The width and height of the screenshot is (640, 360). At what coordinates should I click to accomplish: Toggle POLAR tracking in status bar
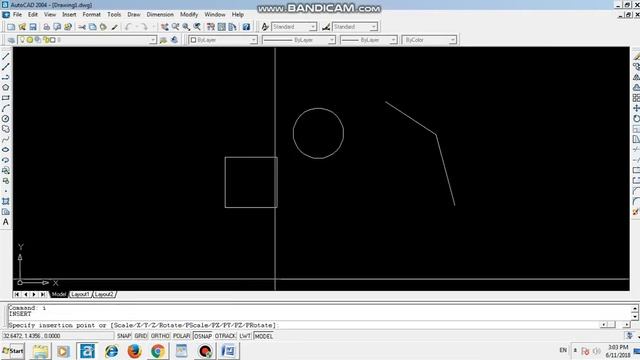point(182,336)
